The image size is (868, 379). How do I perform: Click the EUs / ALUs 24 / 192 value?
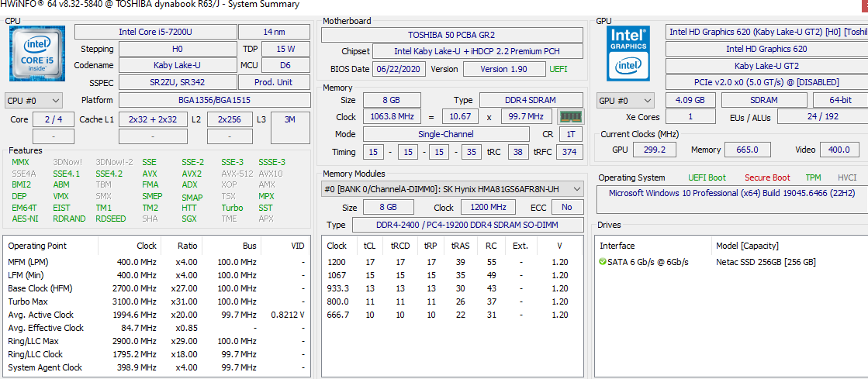(822, 117)
